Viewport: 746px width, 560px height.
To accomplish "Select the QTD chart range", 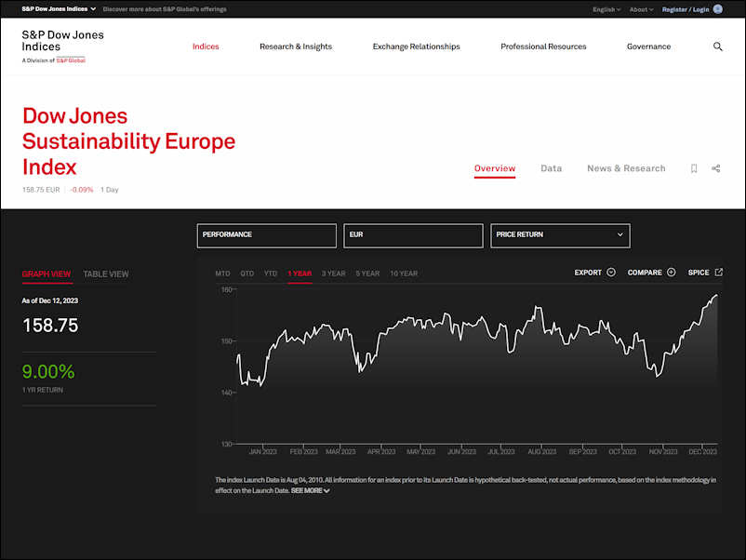I will [246, 273].
